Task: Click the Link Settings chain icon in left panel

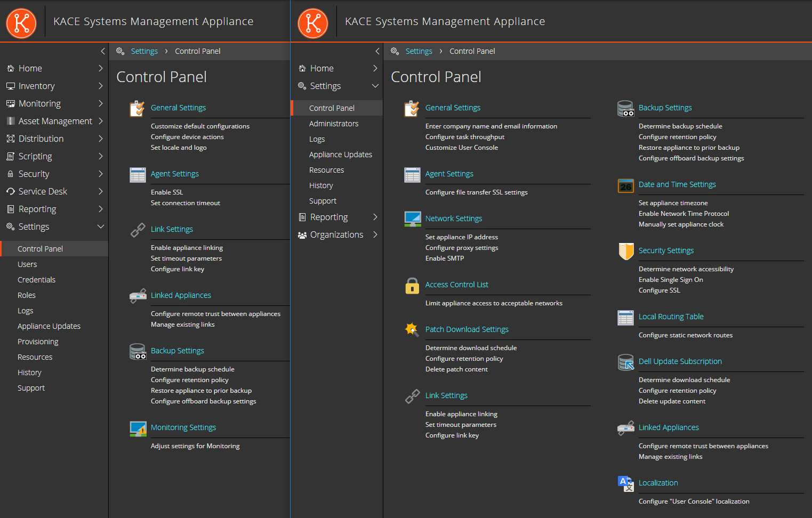Action: click(138, 230)
